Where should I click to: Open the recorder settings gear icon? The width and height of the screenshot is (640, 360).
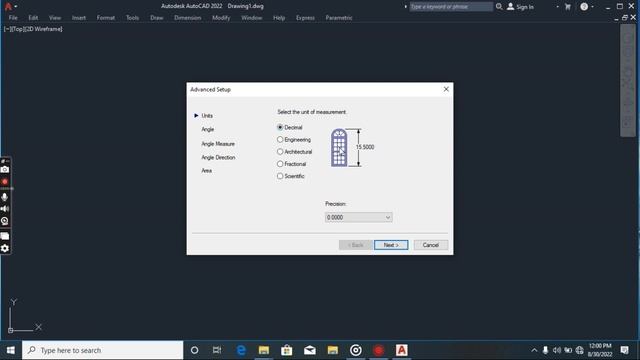pos(5,249)
